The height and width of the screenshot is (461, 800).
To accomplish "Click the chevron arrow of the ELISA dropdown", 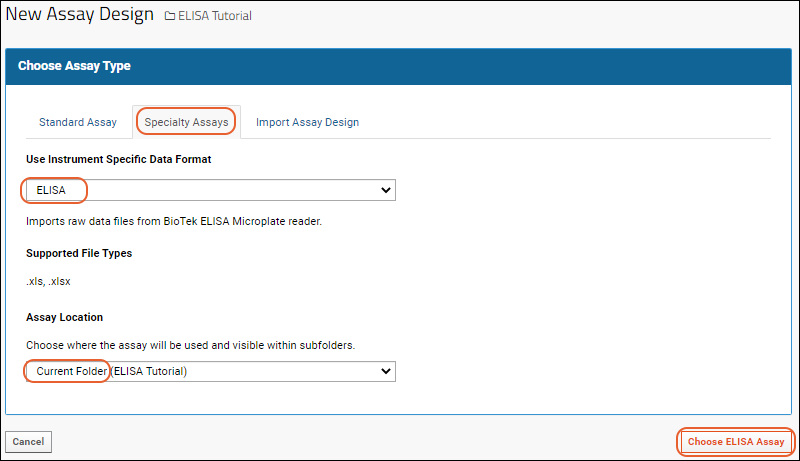I will click(386, 190).
